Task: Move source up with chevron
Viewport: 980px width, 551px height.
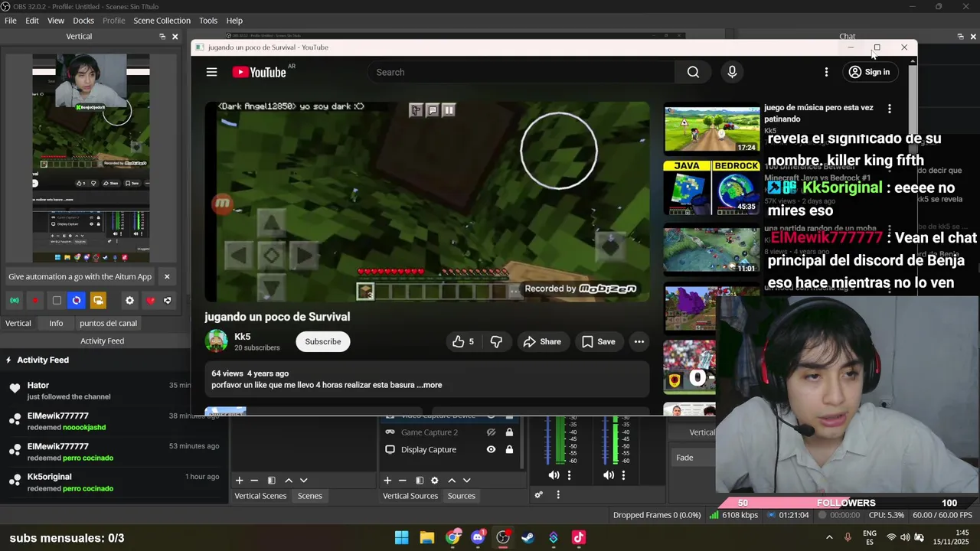Action: [x=452, y=481]
